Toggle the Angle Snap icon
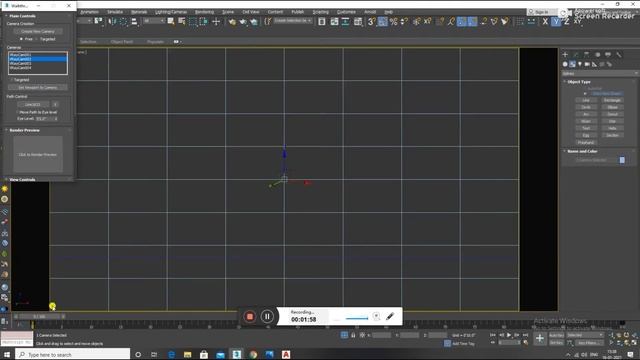640x360 pixels. click(382, 21)
